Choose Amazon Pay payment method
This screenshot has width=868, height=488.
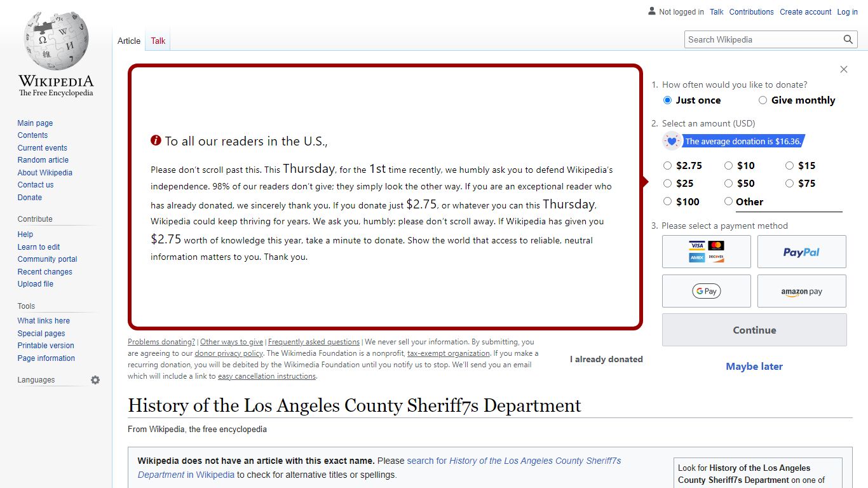point(802,291)
